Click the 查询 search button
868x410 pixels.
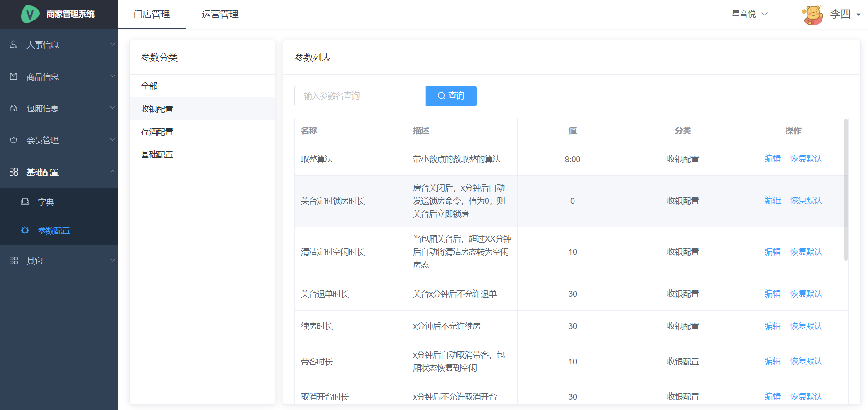pos(451,96)
